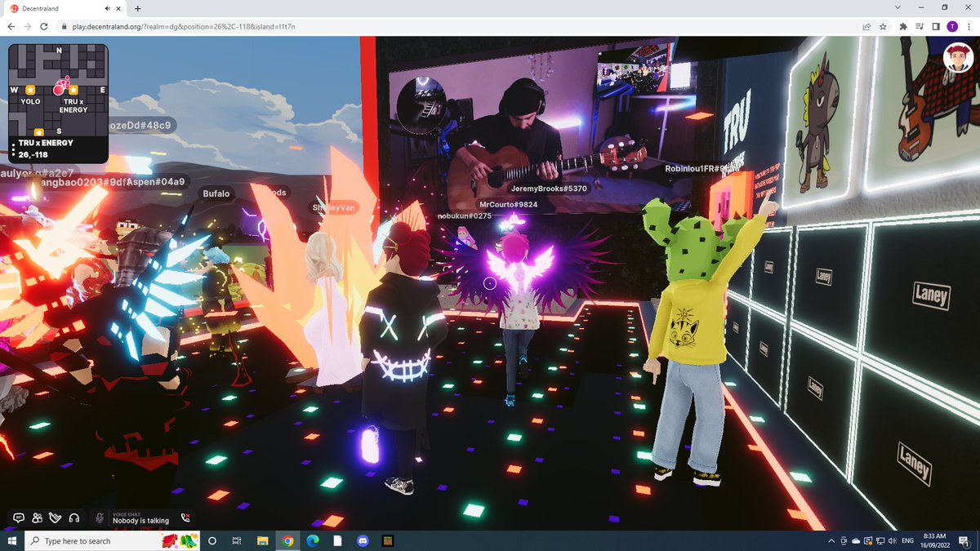Screen dimensions: 980x551
Task: Open File Explorer from the taskbar
Action: click(262, 540)
